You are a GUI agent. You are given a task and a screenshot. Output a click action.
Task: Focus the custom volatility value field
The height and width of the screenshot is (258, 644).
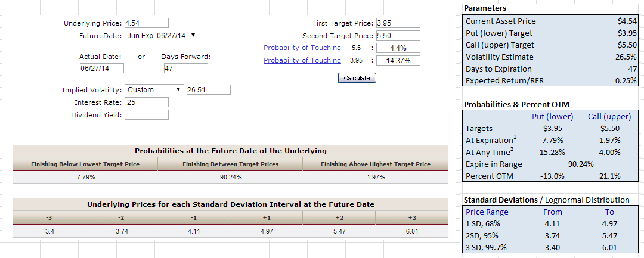coord(209,90)
